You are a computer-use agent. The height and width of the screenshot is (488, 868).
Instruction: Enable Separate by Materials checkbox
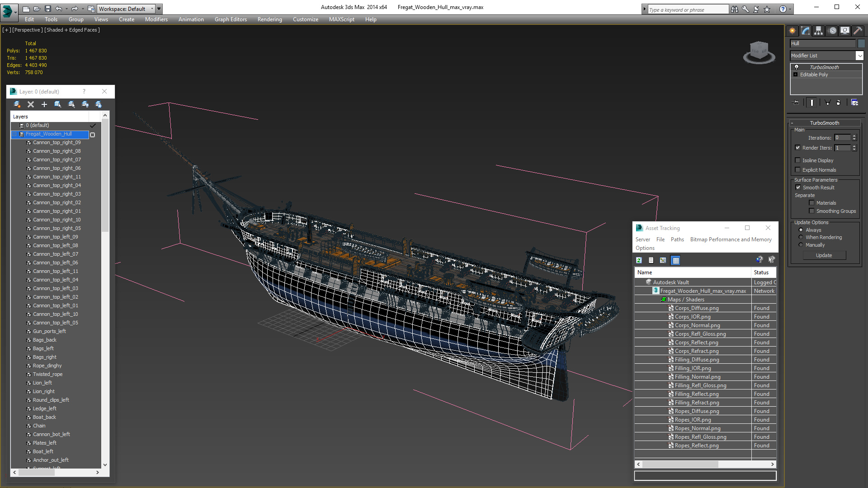811,203
